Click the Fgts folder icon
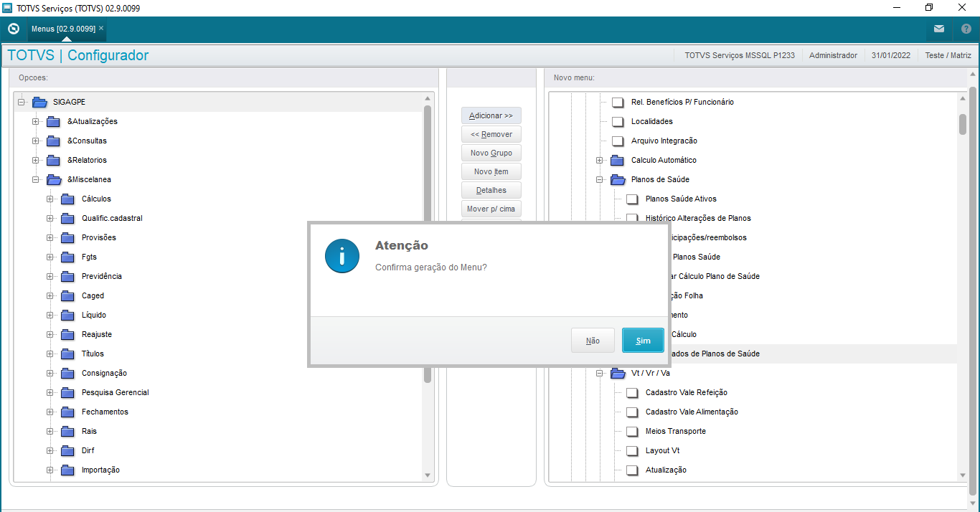 pos(68,257)
